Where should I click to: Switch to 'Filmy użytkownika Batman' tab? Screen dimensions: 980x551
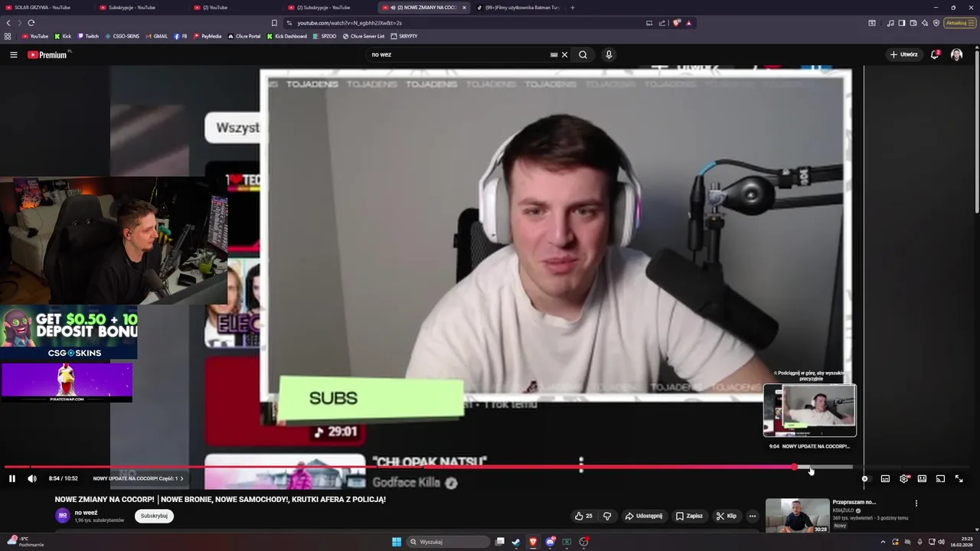(517, 7)
